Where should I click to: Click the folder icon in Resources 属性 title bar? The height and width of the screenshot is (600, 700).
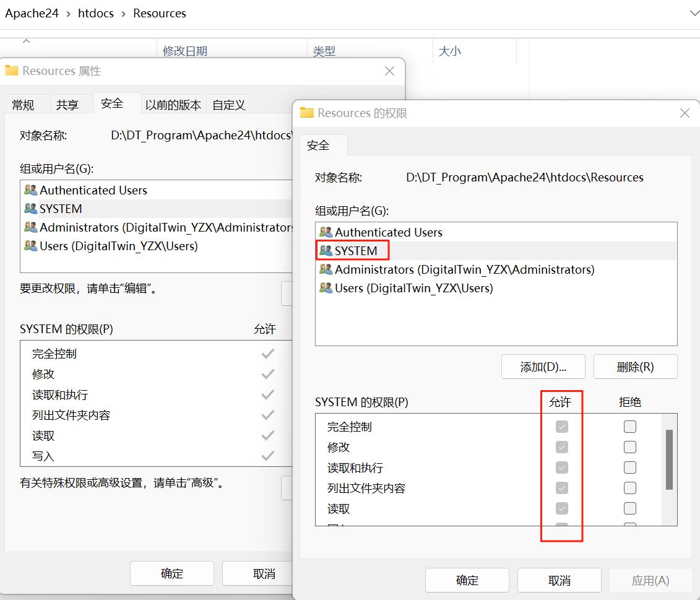(14, 71)
